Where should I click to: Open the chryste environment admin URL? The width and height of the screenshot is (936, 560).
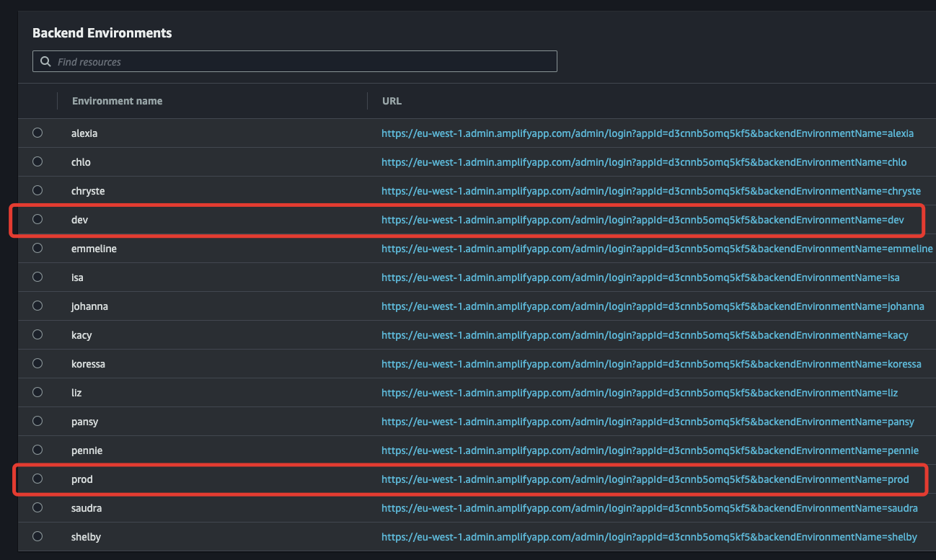(651, 190)
